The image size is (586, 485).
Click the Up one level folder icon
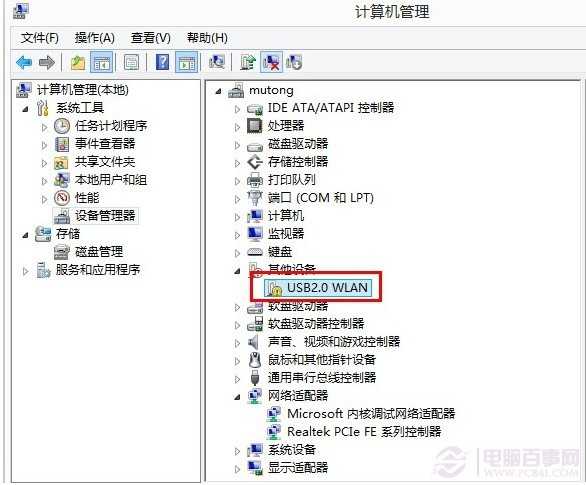click(78, 62)
